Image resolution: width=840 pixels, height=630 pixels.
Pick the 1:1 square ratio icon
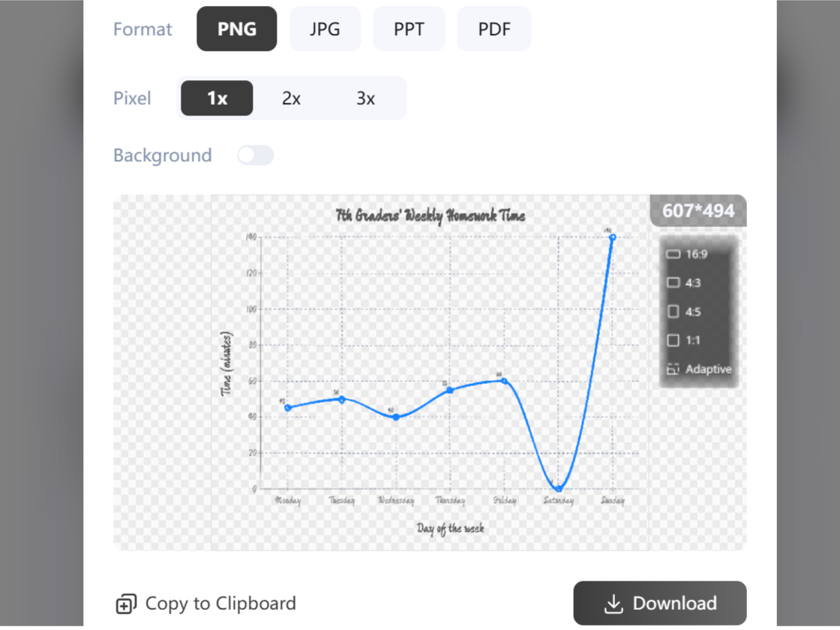click(673, 340)
